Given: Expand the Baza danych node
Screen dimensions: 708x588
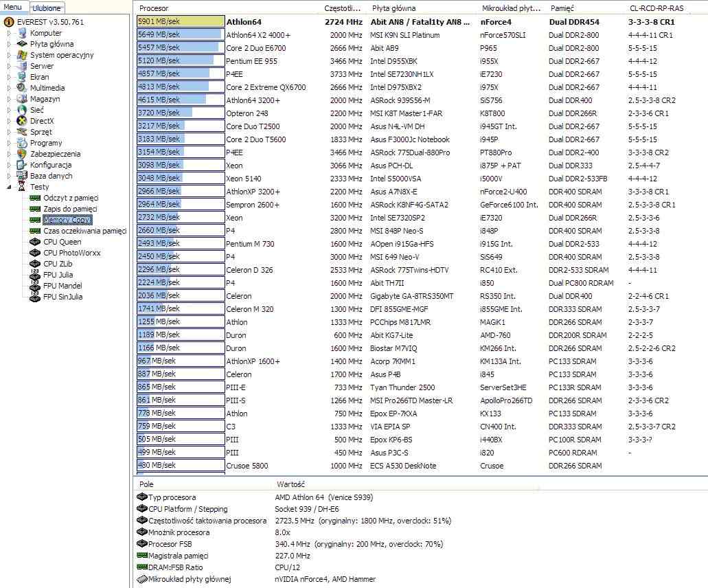Looking at the screenshot, I should (x=9, y=176).
